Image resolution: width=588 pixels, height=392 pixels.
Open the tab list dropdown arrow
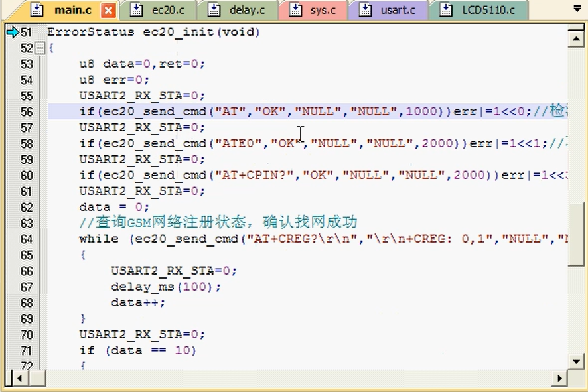577,8
